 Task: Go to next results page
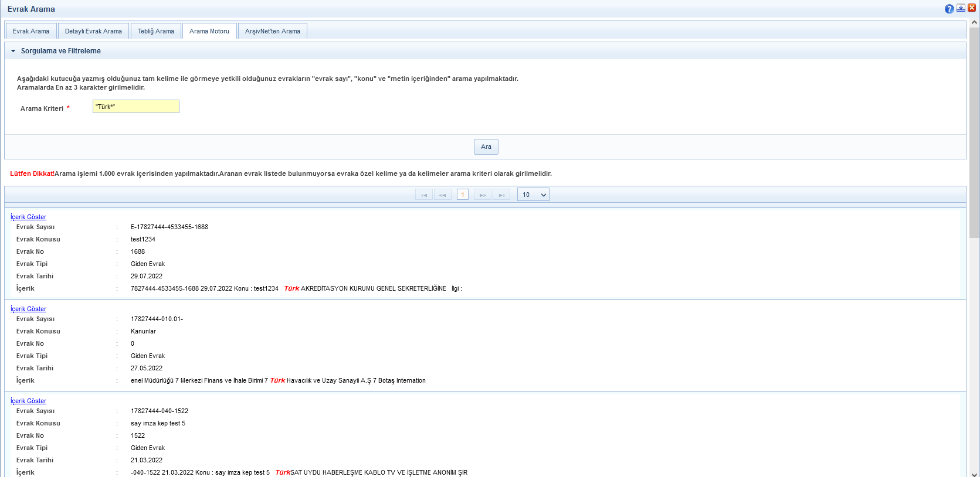482,195
